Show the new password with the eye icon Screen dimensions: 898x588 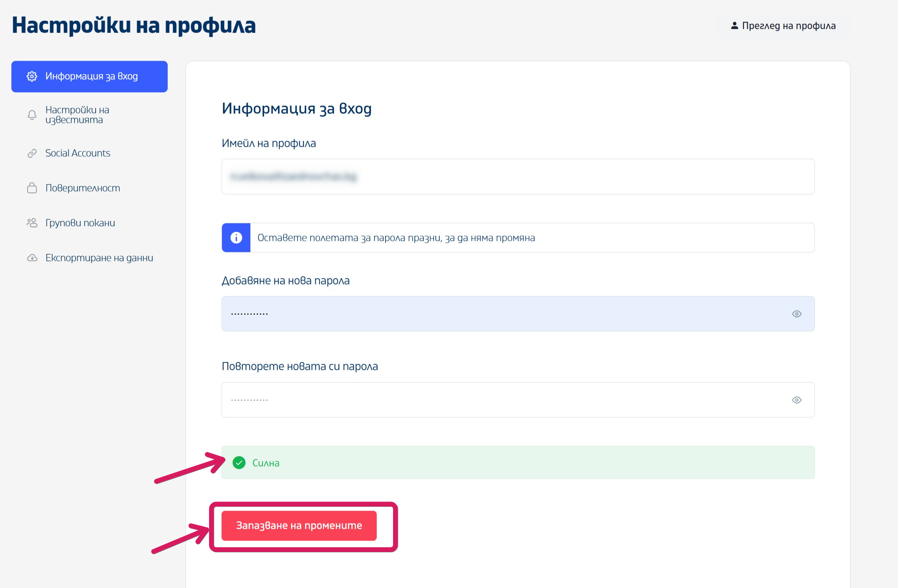796,314
